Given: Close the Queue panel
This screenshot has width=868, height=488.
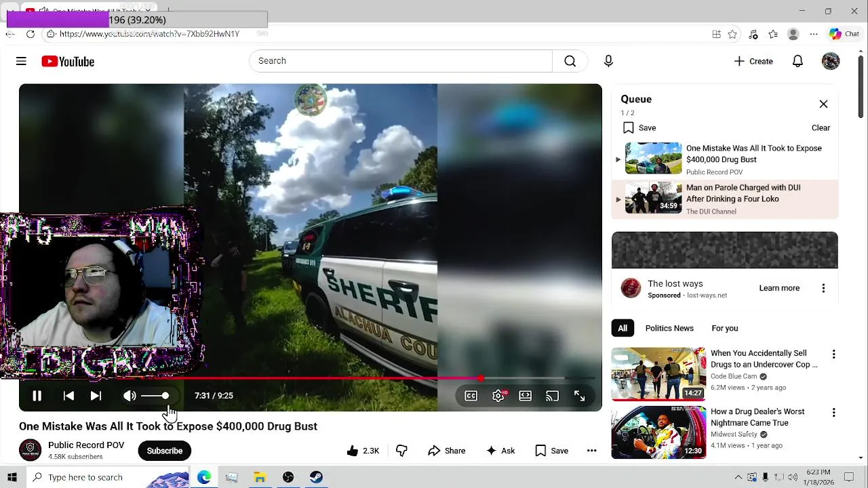Looking at the screenshot, I should pos(823,104).
